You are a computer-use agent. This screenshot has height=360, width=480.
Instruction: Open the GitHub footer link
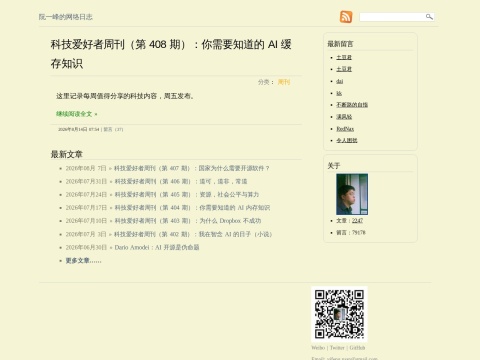click(357, 348)
